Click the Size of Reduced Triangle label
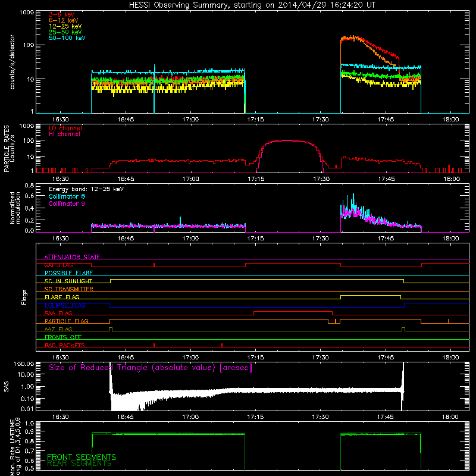The image size is (476, 476). click(x=151, y=368)
